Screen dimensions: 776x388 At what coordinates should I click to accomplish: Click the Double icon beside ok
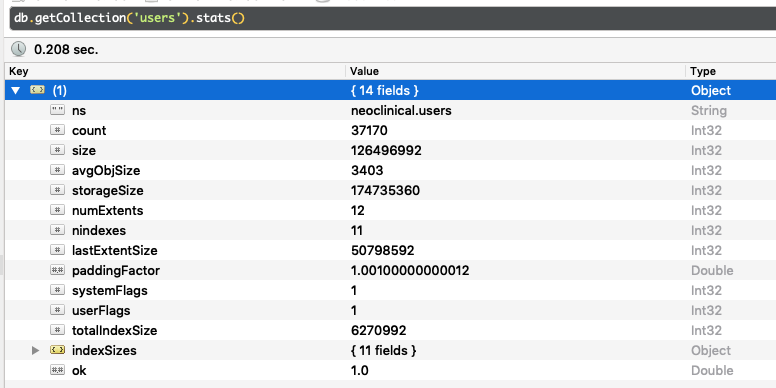pyautogui.click(x=57, y=370)
